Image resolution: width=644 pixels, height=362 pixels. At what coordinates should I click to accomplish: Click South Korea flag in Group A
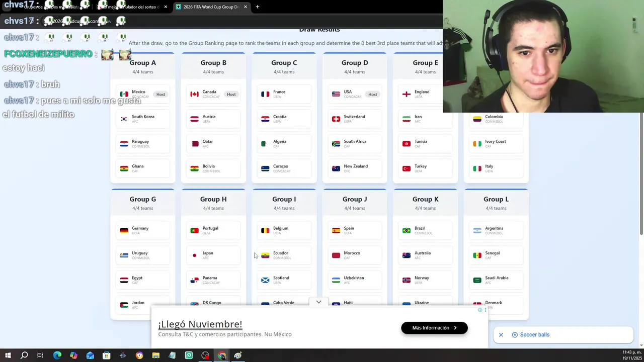(x=124, y=119)
